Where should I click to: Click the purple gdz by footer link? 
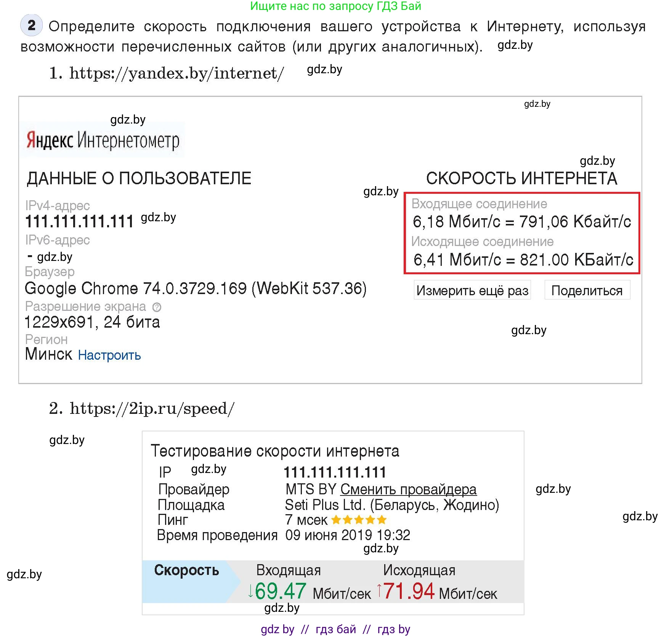[277, 629]
